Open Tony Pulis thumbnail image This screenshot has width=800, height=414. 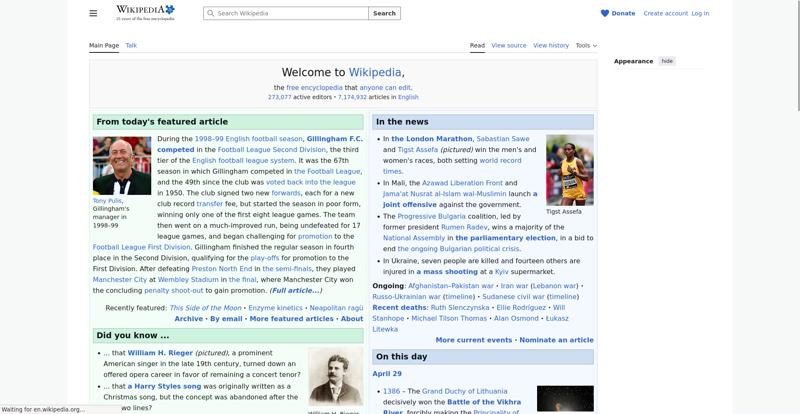click(121, 165)
